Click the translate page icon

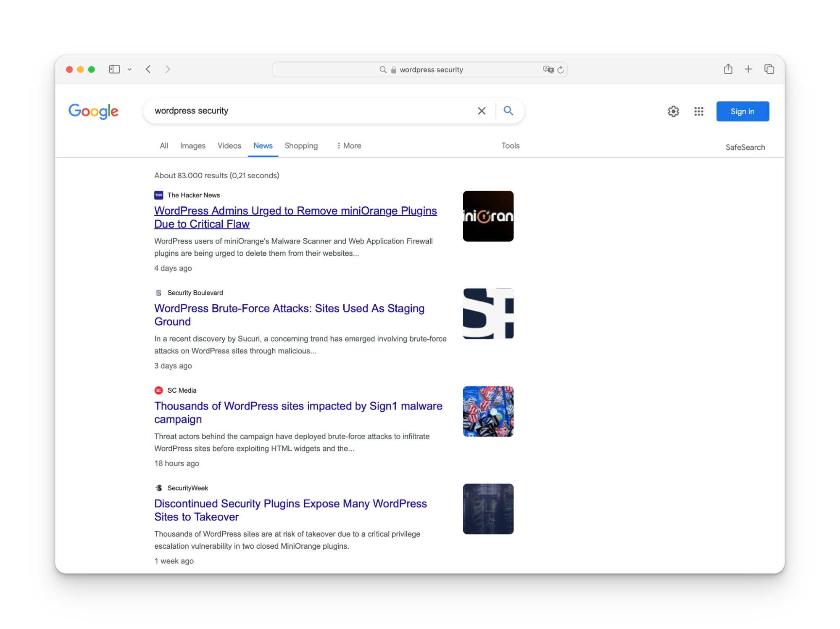548,69
